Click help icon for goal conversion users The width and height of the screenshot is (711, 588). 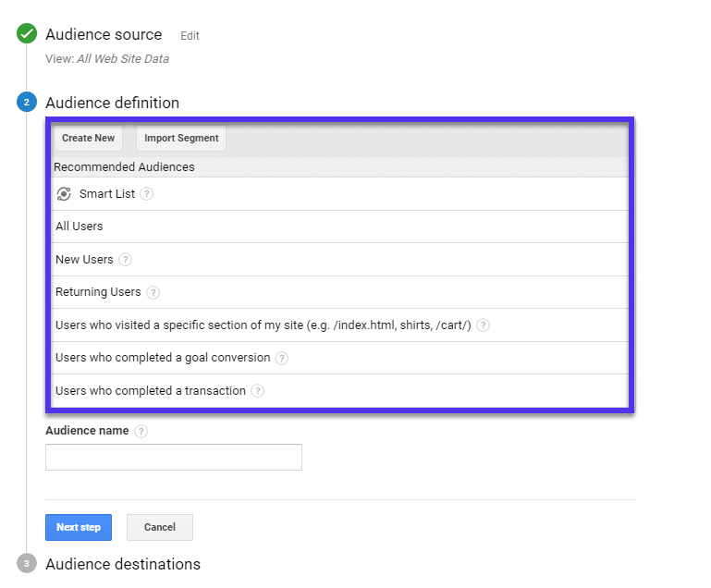pyautogui.click(x=282, y=358)
